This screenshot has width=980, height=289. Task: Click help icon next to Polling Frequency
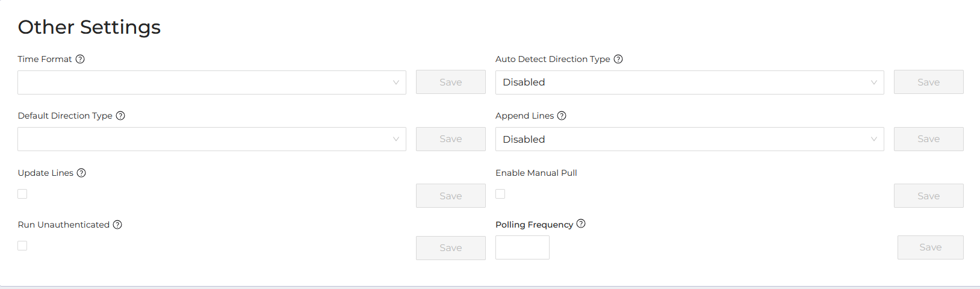click(x=581, y=223)
